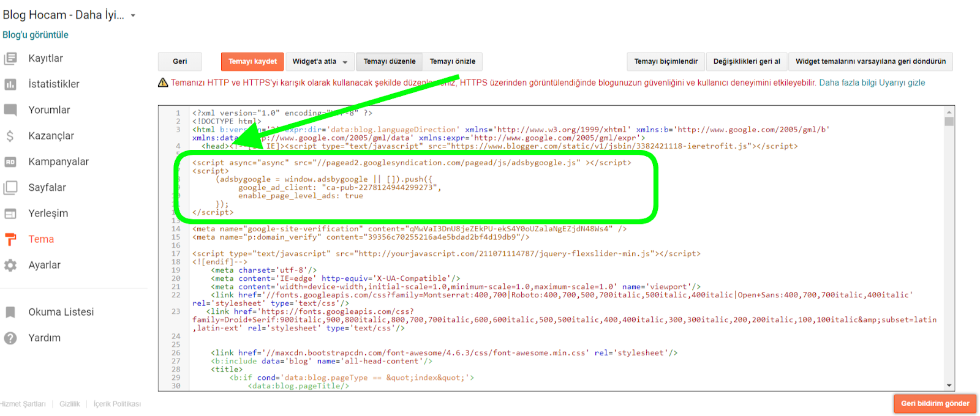
Task: Click the Kazançlar dollar sign icon
Action: 10,136
